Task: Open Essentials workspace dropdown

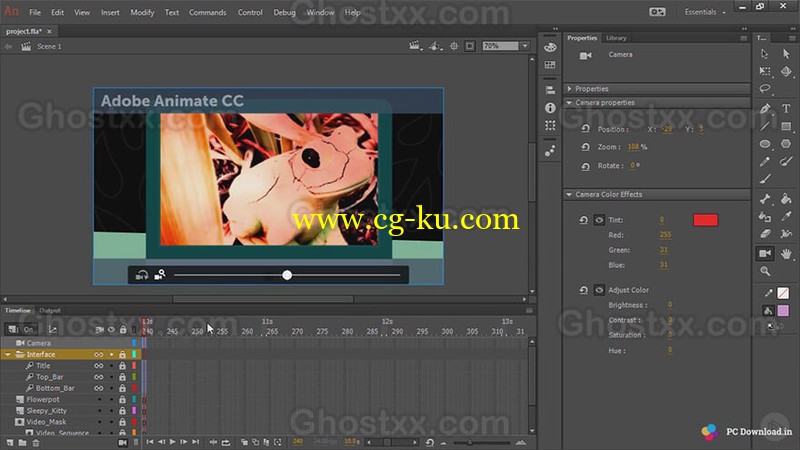Action: 705,12
